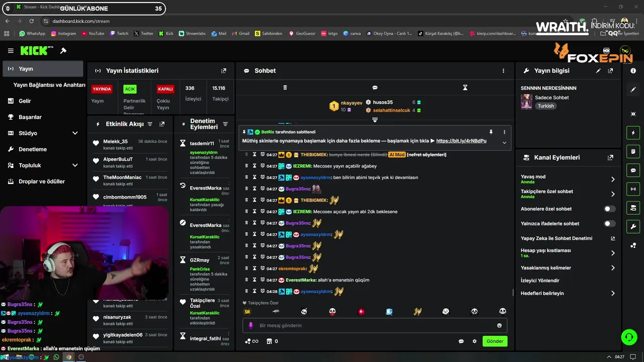Open Yapay Zeka ile Sohbet Denetimi
Image resolution: width=644 pixels, height=362 pixels.
pos(568,238)
